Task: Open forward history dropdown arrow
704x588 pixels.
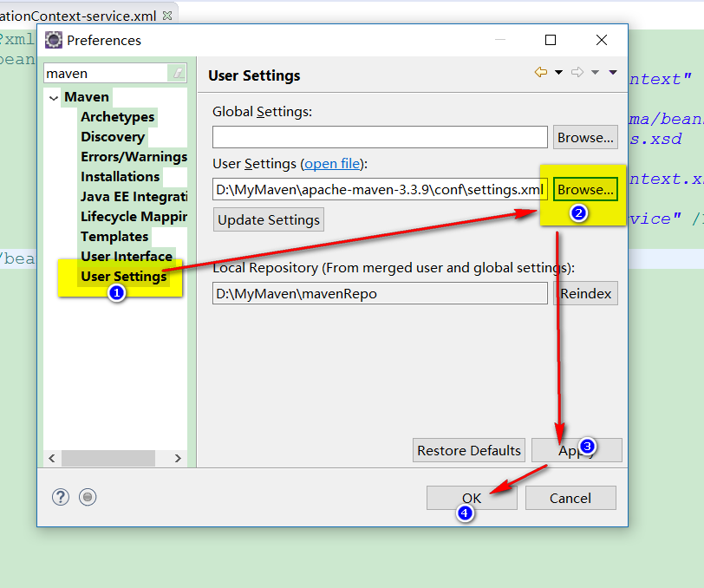Action: point(595,72)
